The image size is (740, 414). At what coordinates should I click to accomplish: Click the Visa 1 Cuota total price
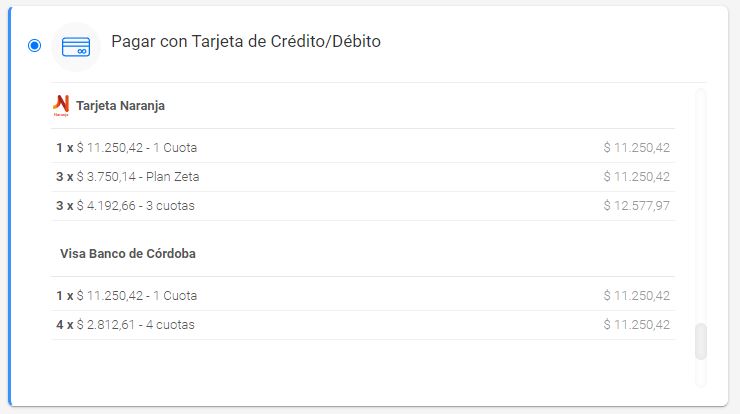[x=637, y=296]
